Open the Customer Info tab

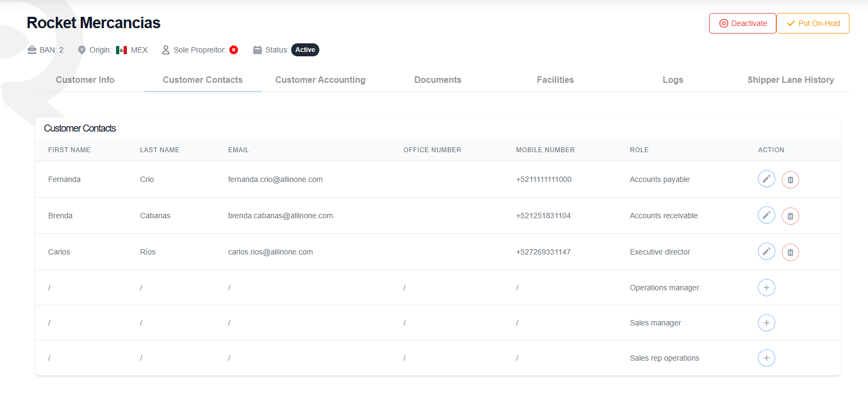point(85,80)
